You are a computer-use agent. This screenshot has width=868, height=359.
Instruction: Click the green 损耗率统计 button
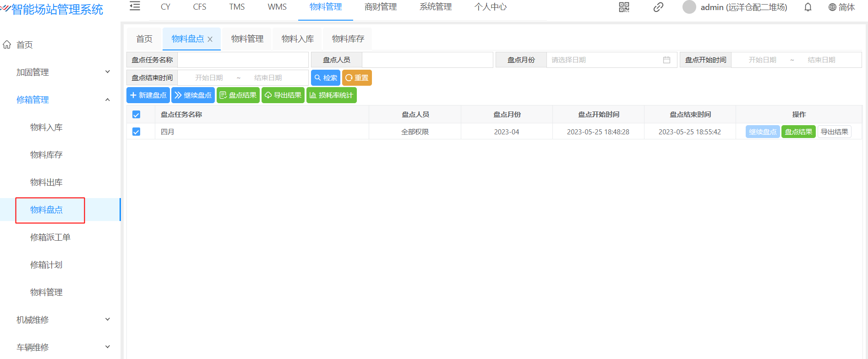point(331,95)
